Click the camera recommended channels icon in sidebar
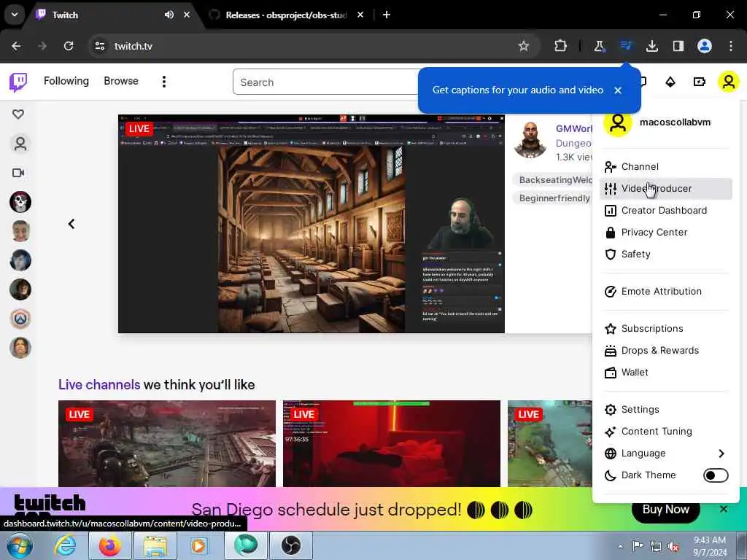 (x=18, y=173)
